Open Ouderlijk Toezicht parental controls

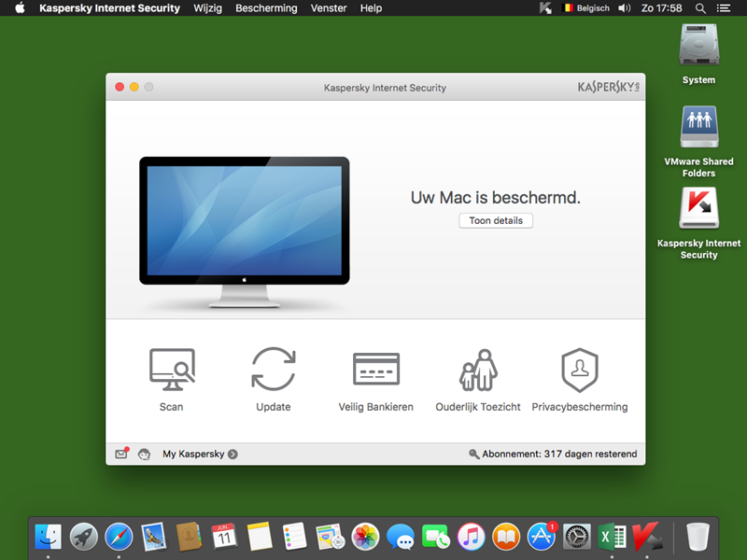click(x=478, y=370)
